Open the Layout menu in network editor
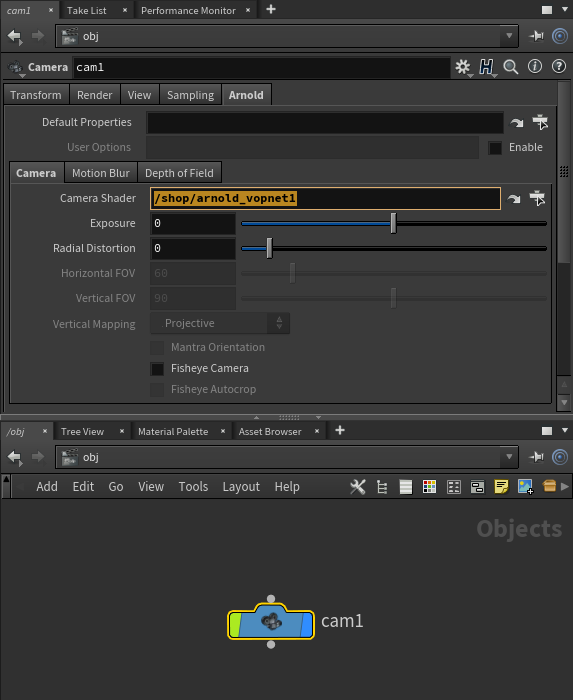Viewport: 573px width, 700px height. pyautogui.click(x=241, y=487)
